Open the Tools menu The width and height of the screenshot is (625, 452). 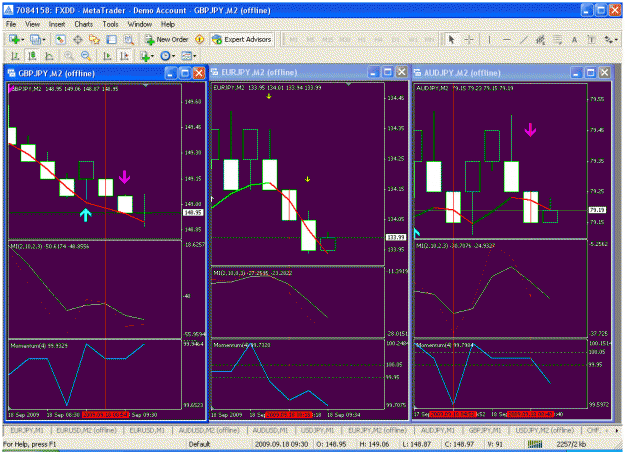pyautogui.click(x=110, y=24)
